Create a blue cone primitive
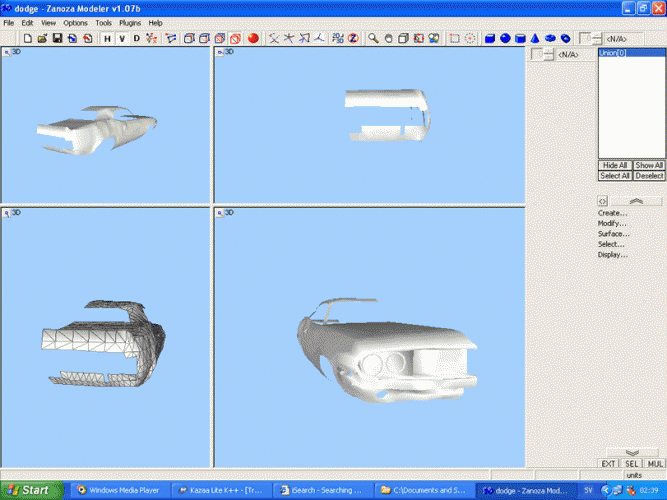The height and width of the screenshot is (500, 667). click(535, 39)
